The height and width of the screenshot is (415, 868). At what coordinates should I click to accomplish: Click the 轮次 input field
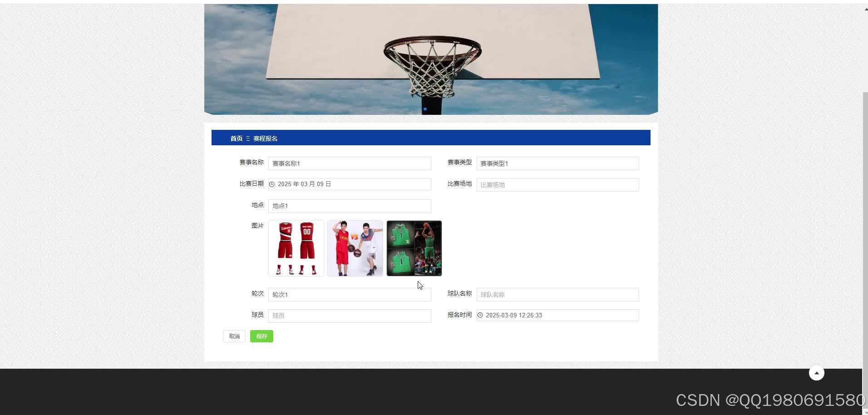(350, 294)
